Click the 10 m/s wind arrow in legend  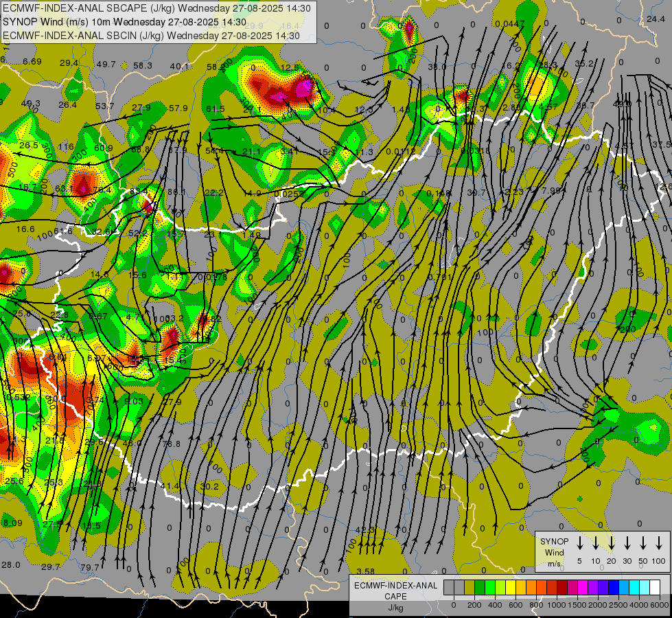point(595,542)
